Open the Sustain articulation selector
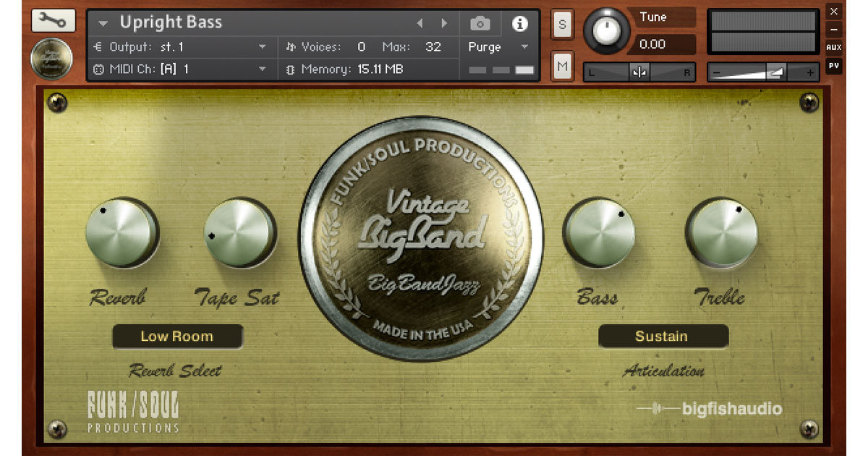 [663, 337]
